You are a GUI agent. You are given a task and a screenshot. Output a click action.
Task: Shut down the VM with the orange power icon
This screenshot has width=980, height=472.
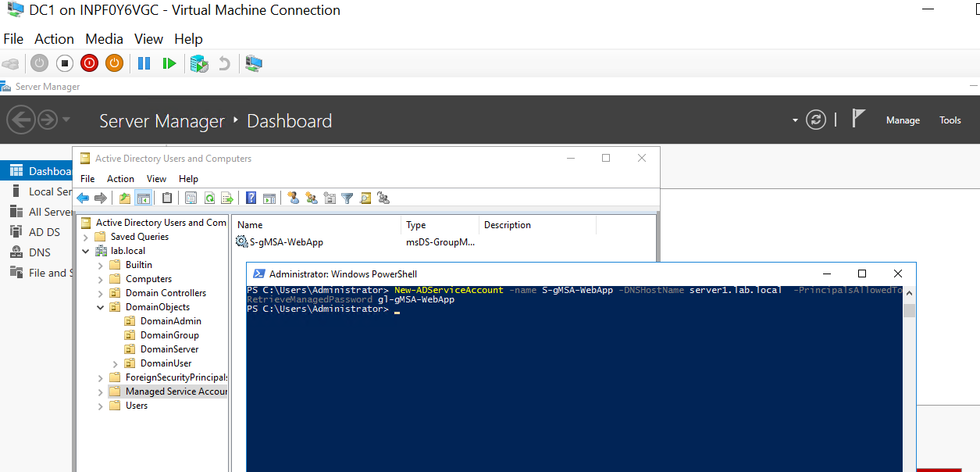click(114, 63)
